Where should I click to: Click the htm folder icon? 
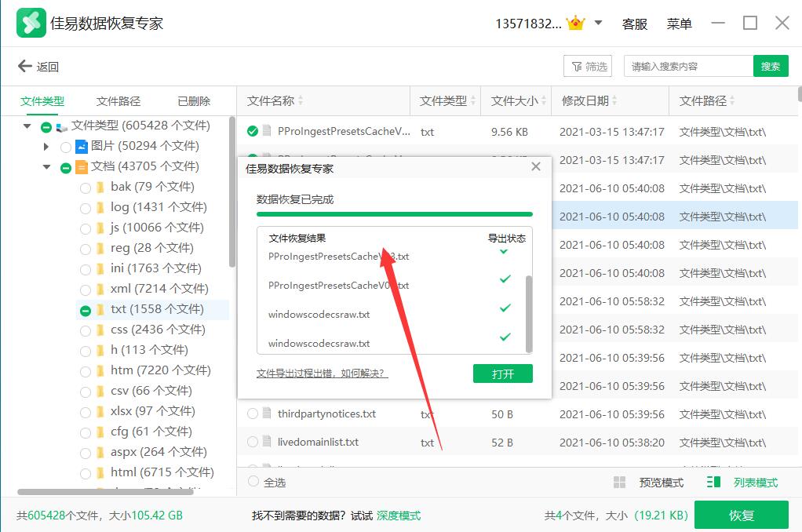click(100, 371)
